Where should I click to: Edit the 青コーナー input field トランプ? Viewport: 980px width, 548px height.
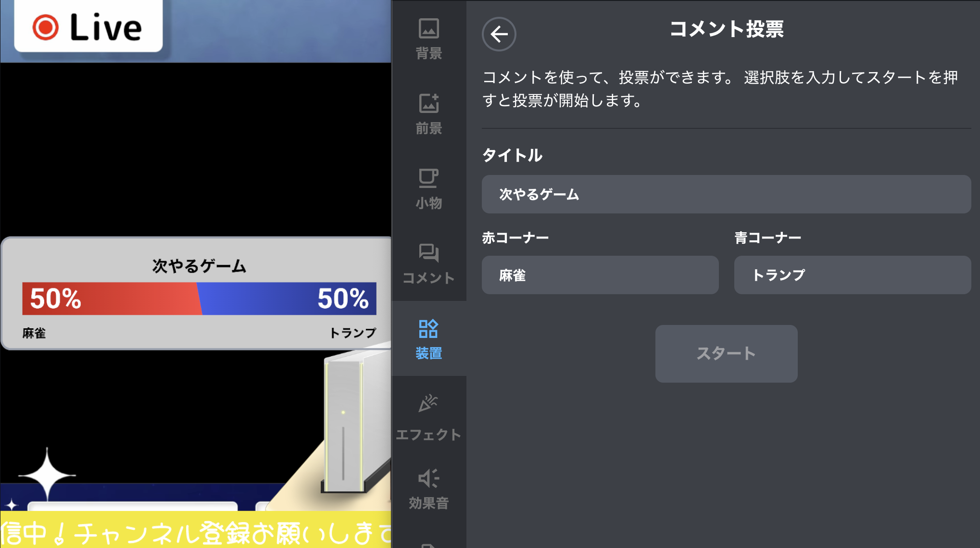click(x=852, y=275)
